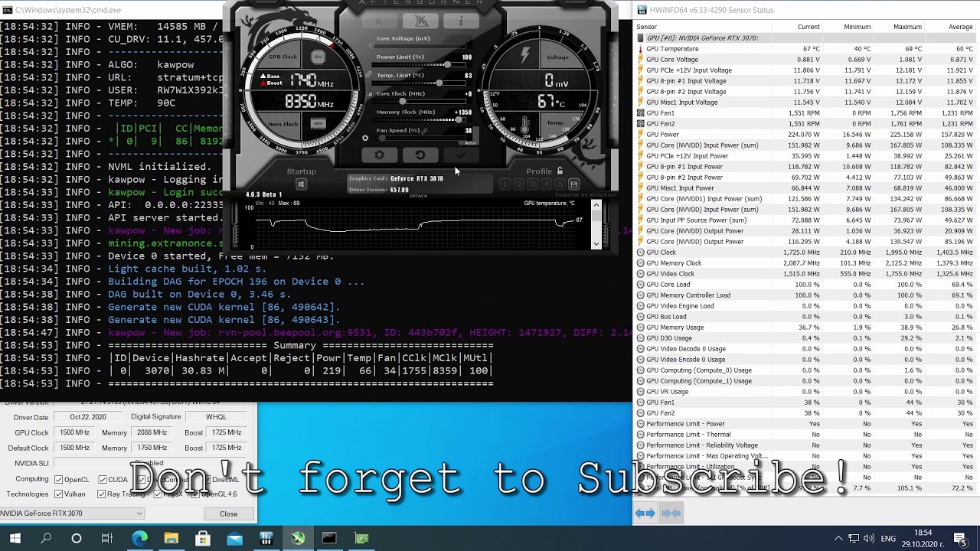
Task: Toggle Vulkan checkbox in GPU-Z
Action: coord(58,494)
